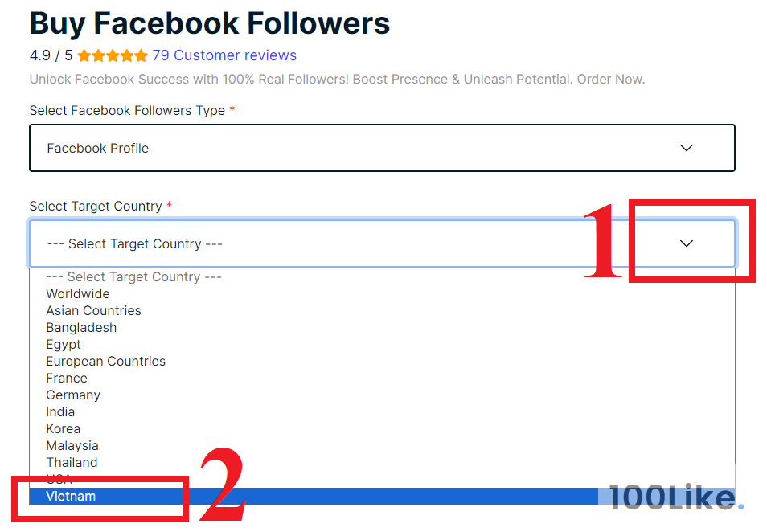Pick Thailand from the options
767x532 pixels.
72,463
